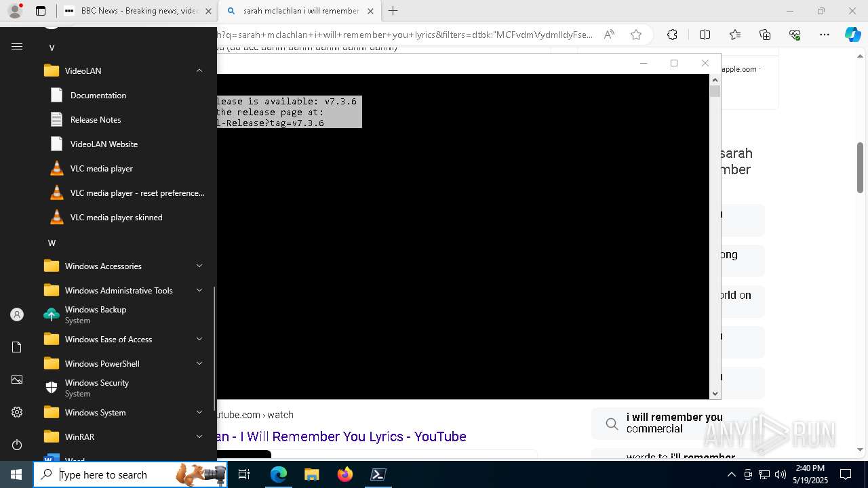Screen dimensions: 868x488
Task: Open a new Edge tab
Action: tap(393, 11)
